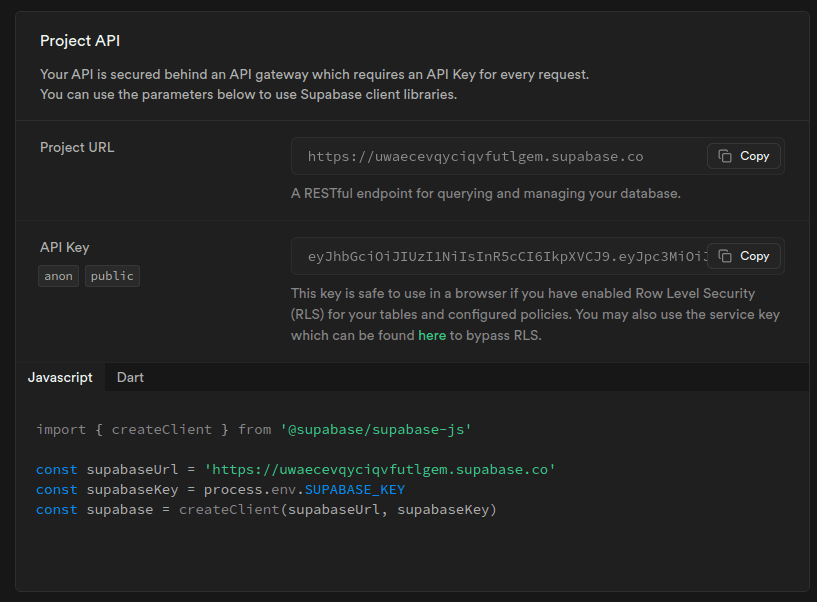Click the SUPABASE_KEY environment variable text
This screenshot has height=602, width=817.
click(354, 490)
